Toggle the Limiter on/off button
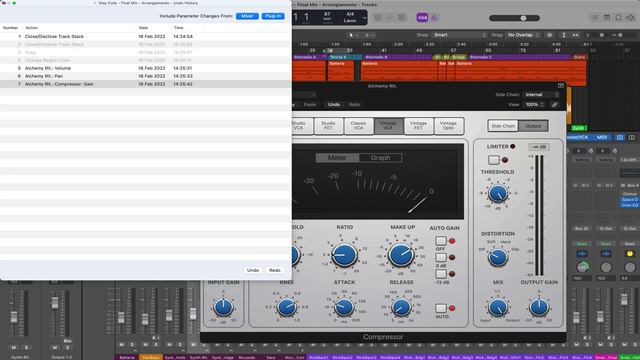The image size is (640, 360). [x=493, y=160]
